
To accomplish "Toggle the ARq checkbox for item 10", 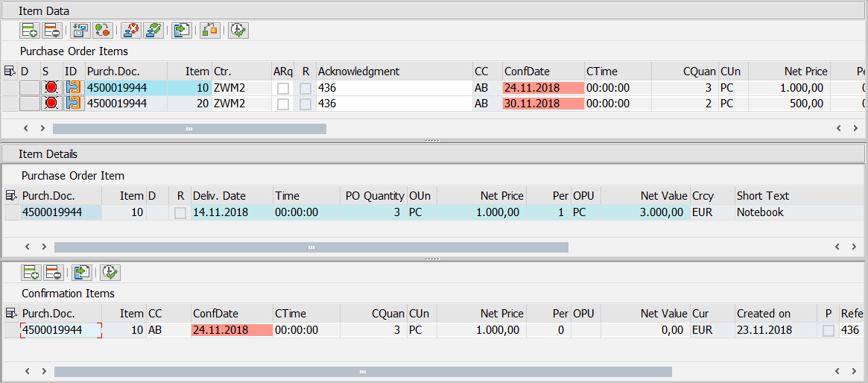I will tap(283, 88).
